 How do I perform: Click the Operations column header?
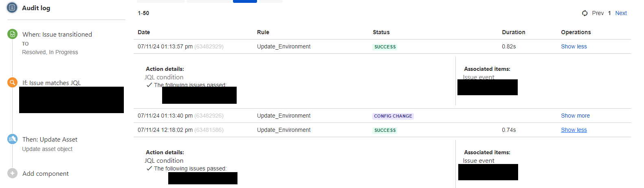tap(576, 32)
